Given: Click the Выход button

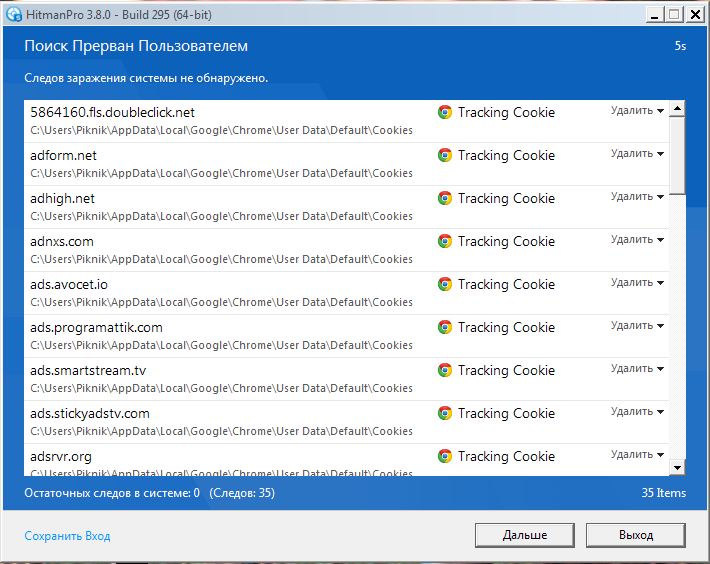Looking at the screenshot, I should (636, 535).
